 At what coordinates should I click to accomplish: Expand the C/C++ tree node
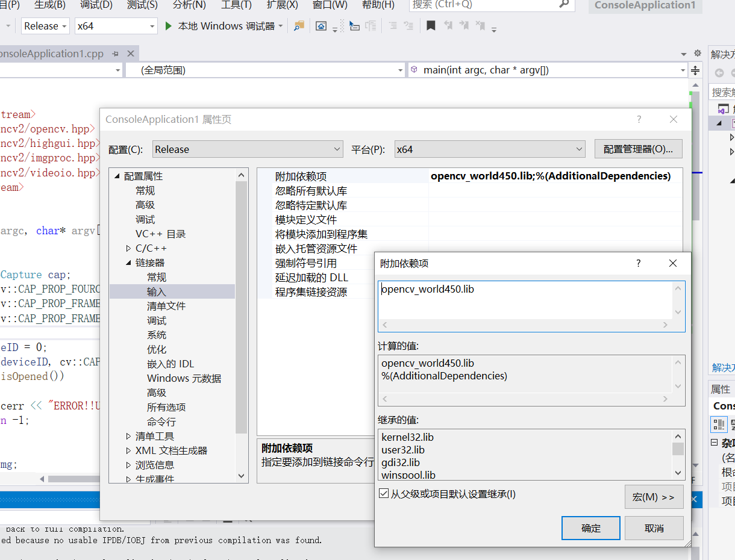[x=127, y=247]
